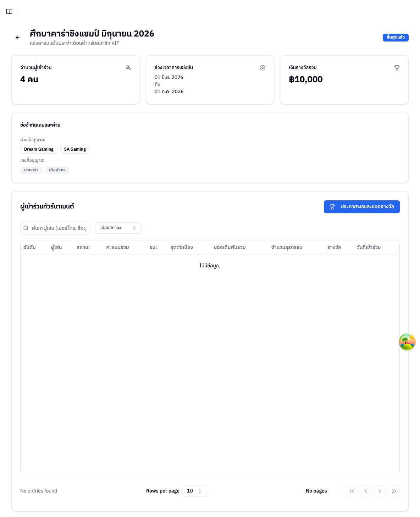Viewport: 420px width, 517px height.
Task: Click the ประกาศผลและแจกรางวัล button
Action: 362,207
